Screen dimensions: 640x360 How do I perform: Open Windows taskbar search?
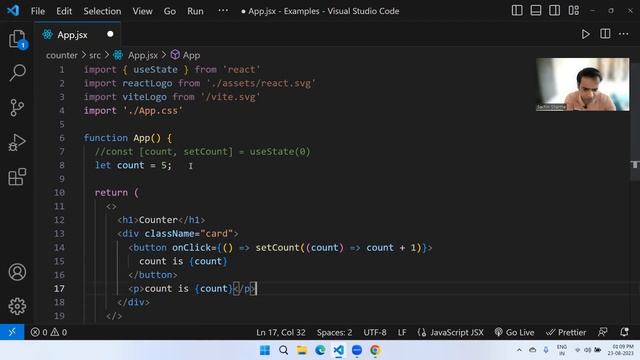click(x=283, y=350)
